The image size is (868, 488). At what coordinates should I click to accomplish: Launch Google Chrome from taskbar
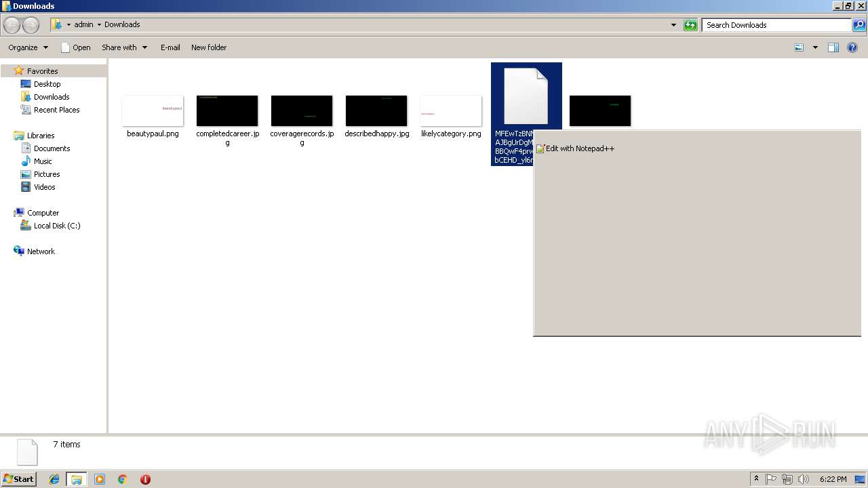[123, 479]
